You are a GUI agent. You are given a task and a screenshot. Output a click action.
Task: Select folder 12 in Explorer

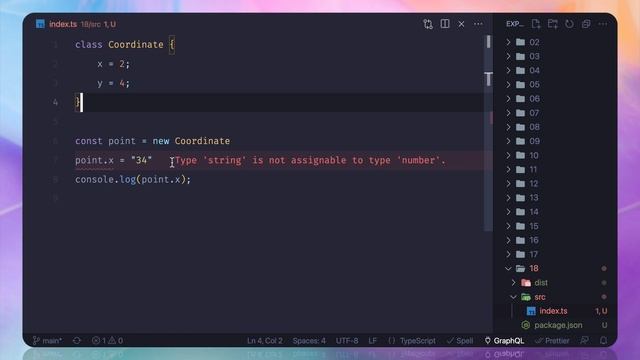tap(556, 184)
